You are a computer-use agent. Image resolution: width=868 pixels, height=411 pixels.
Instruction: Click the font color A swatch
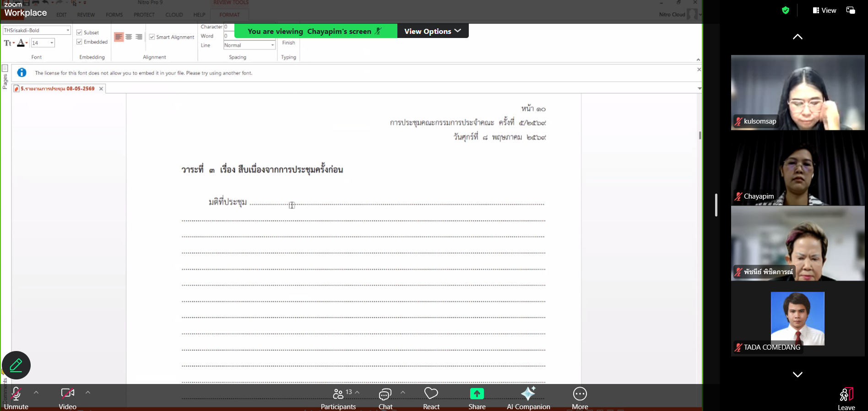pyautogui.click(x=21, y=43)
